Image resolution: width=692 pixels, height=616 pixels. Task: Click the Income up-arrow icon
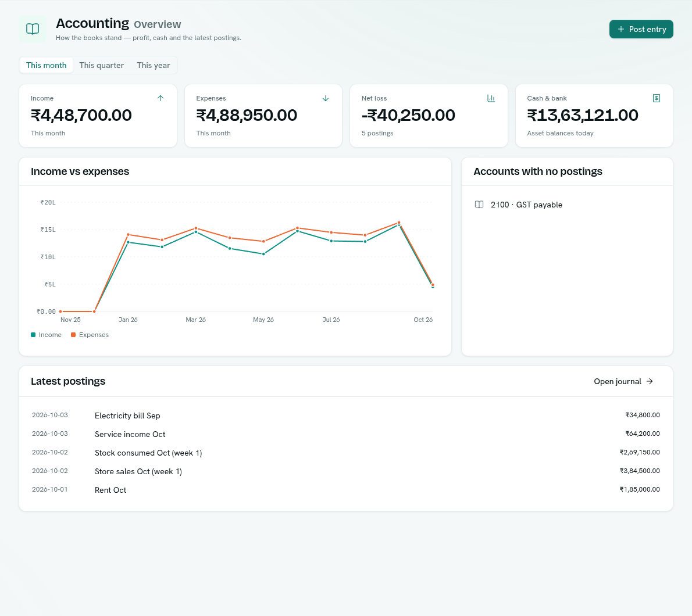[x=160, y=98]
